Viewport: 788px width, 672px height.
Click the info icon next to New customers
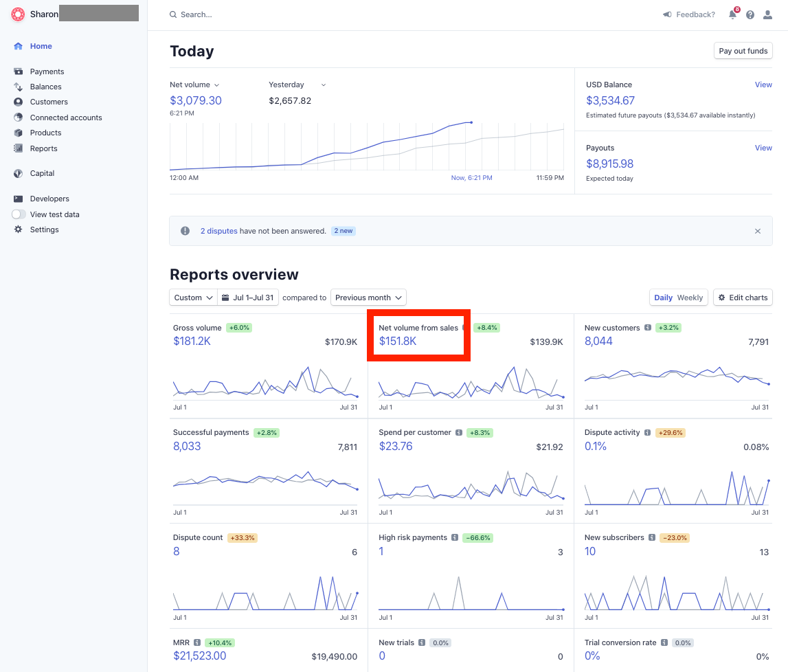pyautogui.click(x=647, y=328)
